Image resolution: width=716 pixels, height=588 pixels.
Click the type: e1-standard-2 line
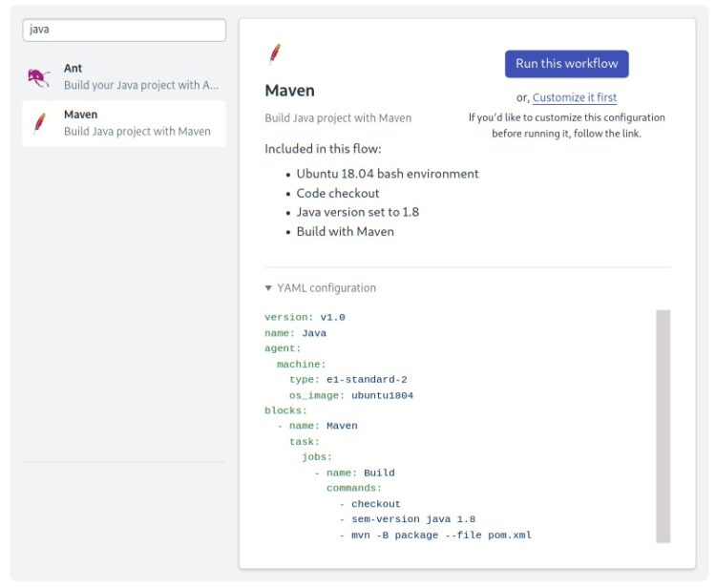click(x=347, y=379)
